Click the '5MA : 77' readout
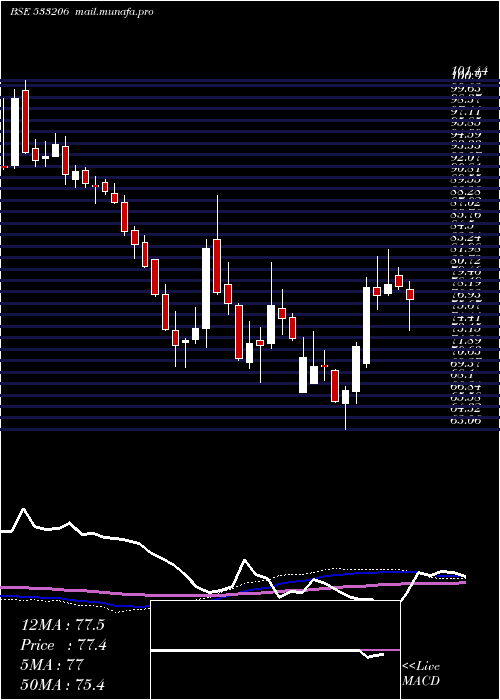This screenshot has width=500, height=700. tap(52, 665)
